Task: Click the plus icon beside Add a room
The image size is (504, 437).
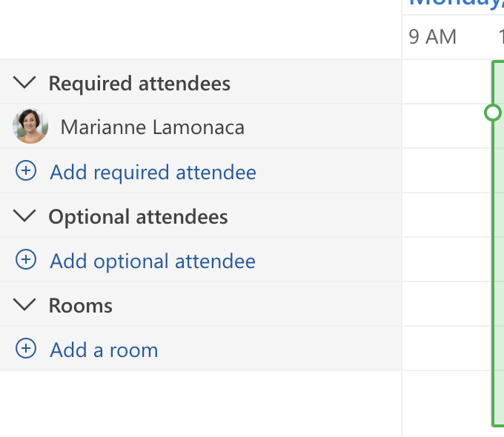Action: tap(26, 349)
